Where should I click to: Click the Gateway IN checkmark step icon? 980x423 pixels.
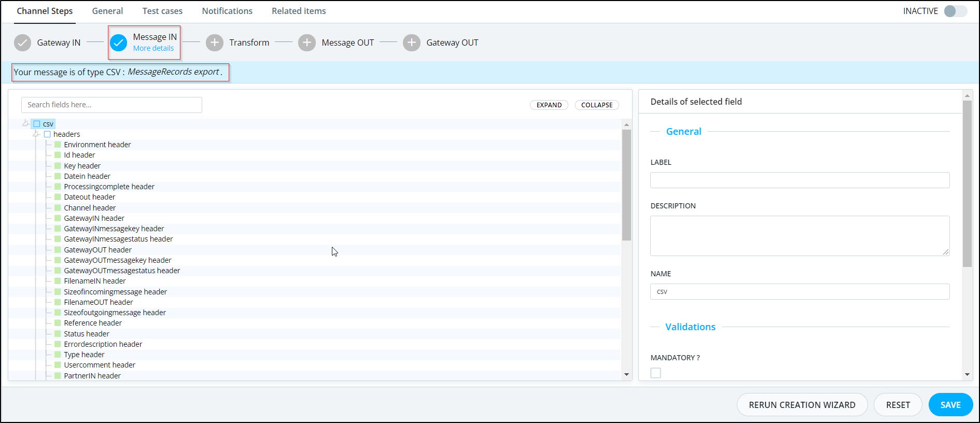[x=22, y=43]
